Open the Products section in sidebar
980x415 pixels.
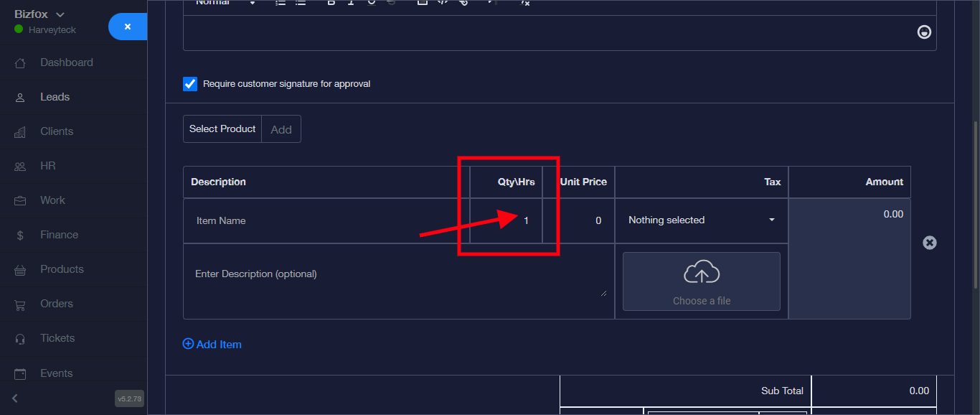pos(62,269)
